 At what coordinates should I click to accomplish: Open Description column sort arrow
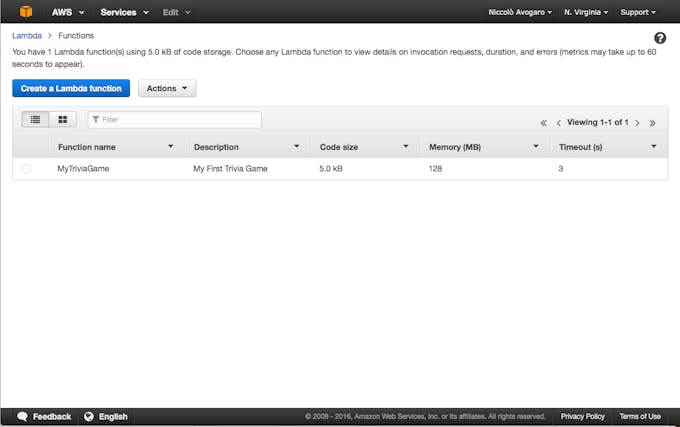point(297,147)
